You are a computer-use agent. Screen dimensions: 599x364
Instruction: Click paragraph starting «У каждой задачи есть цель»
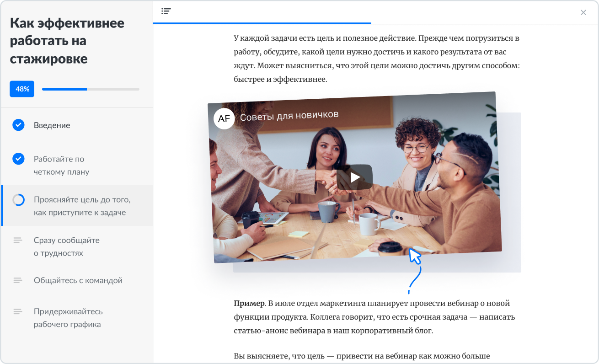click(x=376, y=59)
